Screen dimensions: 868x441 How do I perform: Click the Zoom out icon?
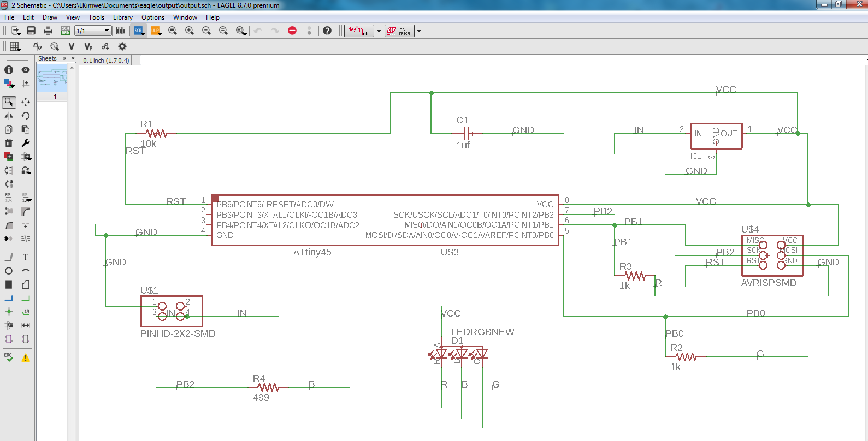(x=206, y=31)
